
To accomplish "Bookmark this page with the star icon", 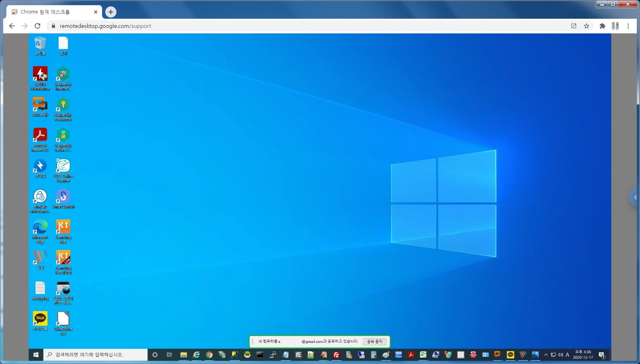I will 587,26.
